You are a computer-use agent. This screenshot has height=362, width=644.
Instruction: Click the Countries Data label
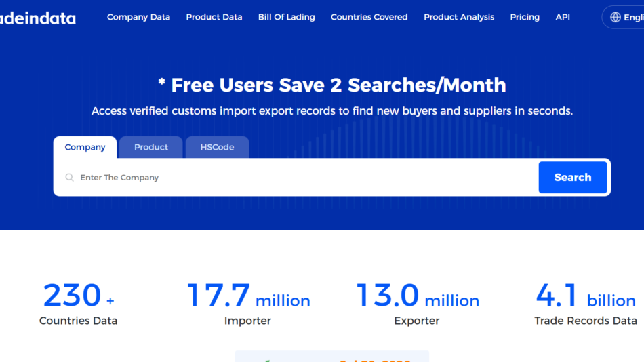coord(78,321)
